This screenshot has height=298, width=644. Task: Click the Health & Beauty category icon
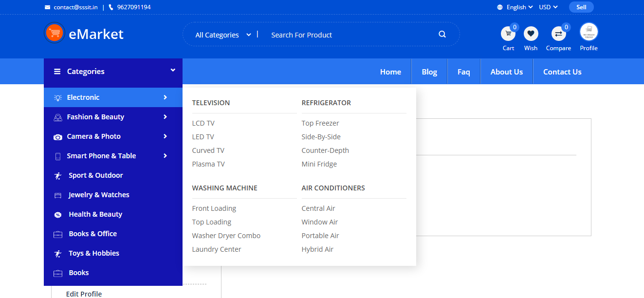click(x=58, y=215)
